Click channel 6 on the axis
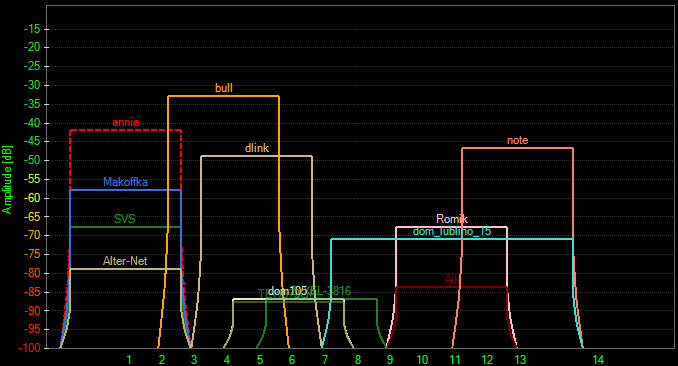This screenshot has width=678, height=366. click(x=292, y=360)
